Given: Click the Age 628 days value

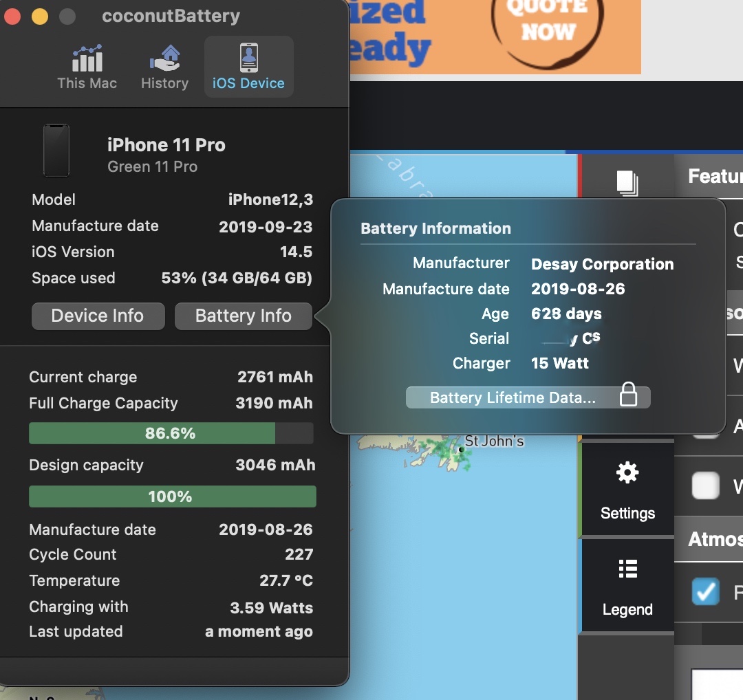Looking at the screenshot, I should tap(566, 314).
